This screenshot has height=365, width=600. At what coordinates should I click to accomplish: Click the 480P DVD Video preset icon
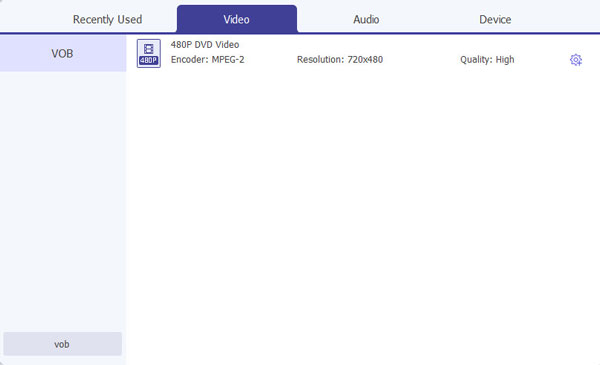[x=149, y=54]
